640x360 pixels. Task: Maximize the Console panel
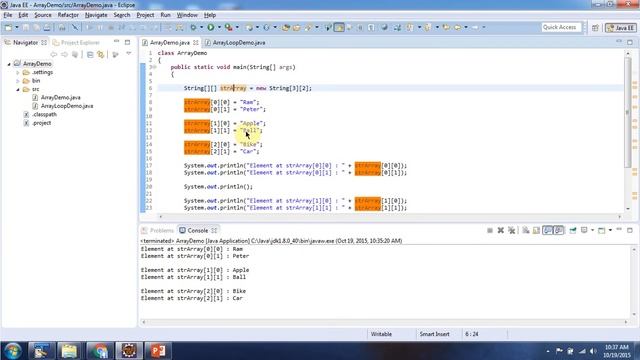coord(630,230)
